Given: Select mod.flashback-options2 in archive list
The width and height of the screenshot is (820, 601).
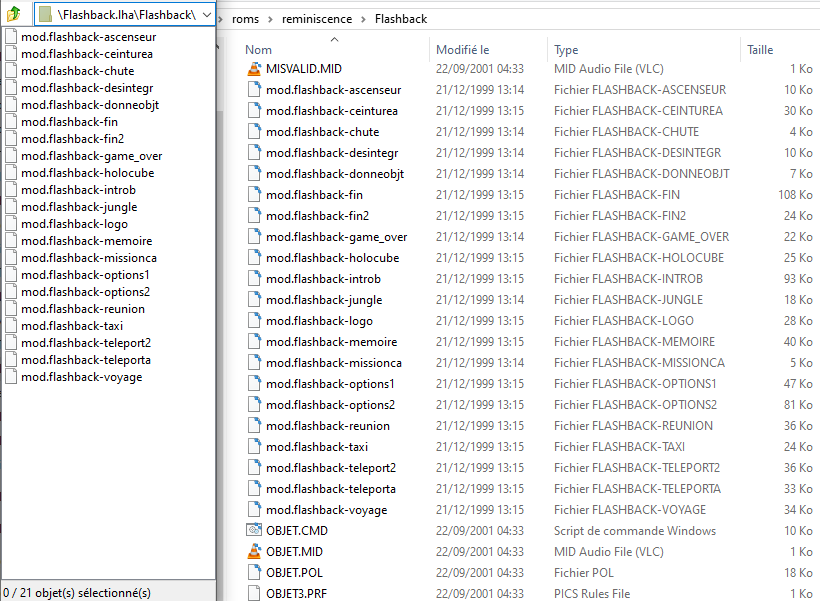Looking at the screenshot, I should (85, 292).
